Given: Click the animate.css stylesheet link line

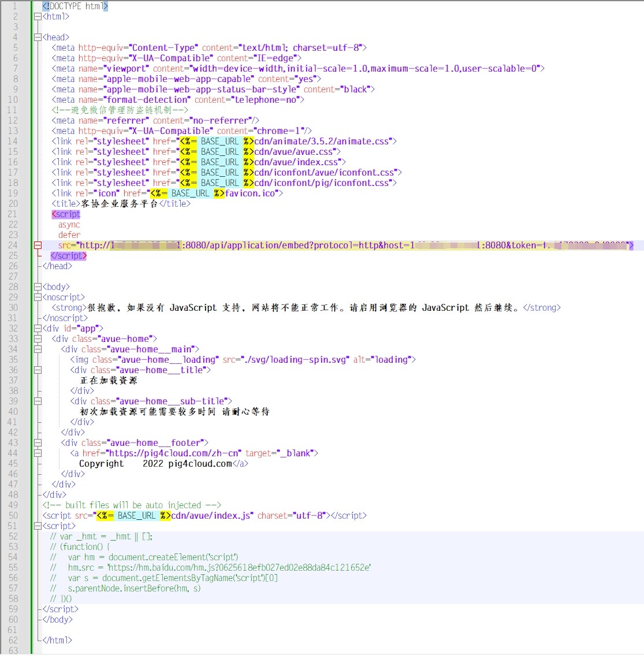Looking at the screenshot, I should pos(224,141).
